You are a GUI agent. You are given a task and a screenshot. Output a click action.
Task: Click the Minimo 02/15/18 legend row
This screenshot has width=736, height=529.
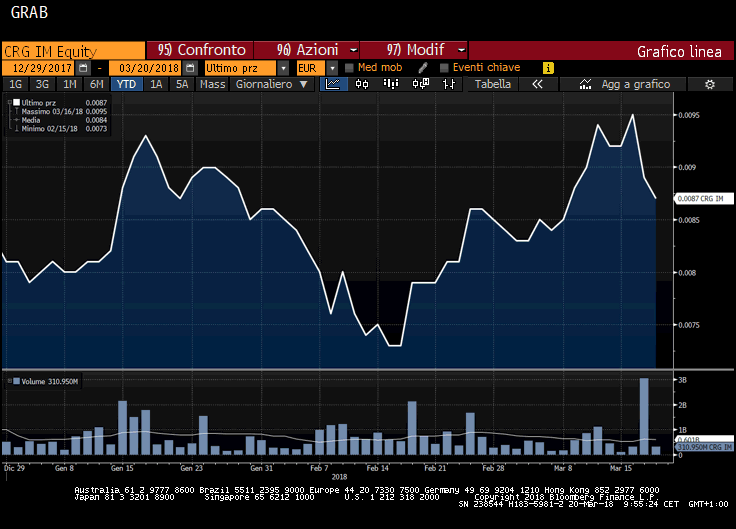pos(61,129)
